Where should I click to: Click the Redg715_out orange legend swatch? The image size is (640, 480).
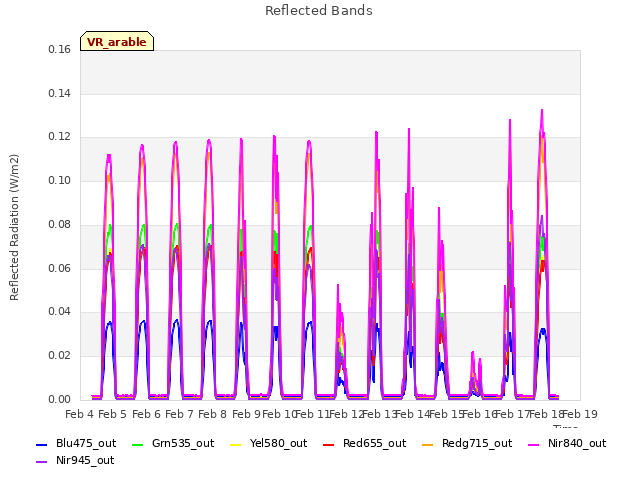pos(427,444)
